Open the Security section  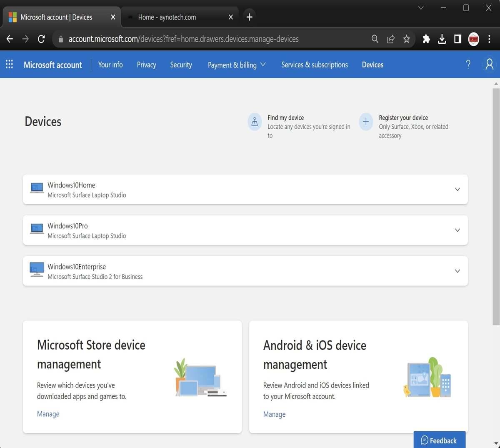point(181,65)
